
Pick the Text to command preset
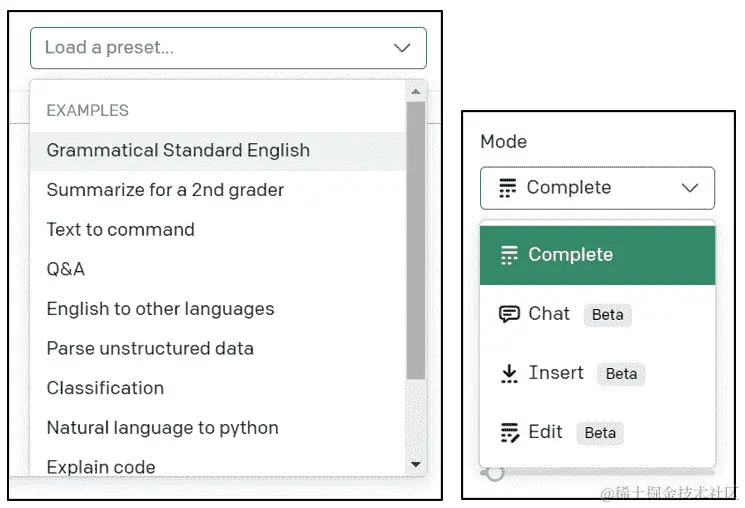point(120,230)
